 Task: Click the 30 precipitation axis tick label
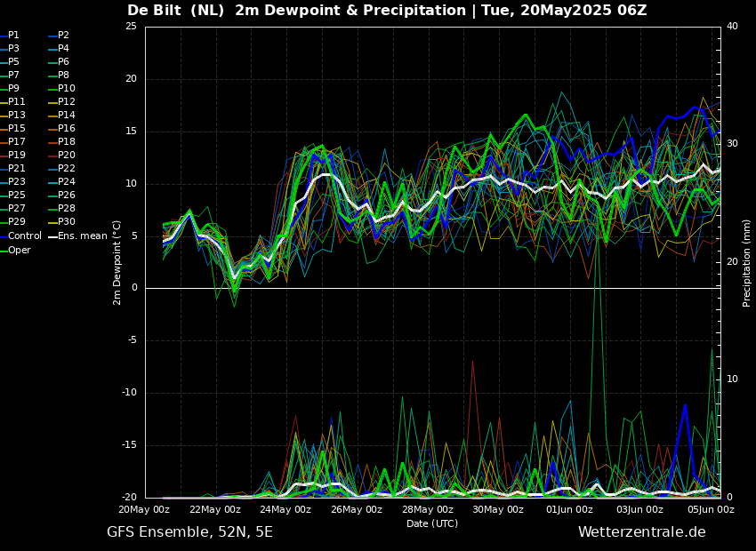tap(732, 144)
